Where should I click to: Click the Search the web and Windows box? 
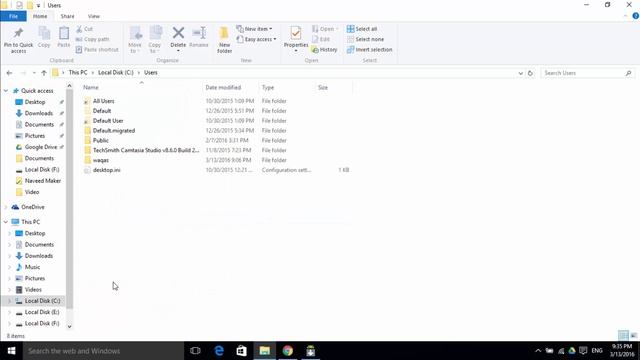pyautogui.click(x=103, y=351)
